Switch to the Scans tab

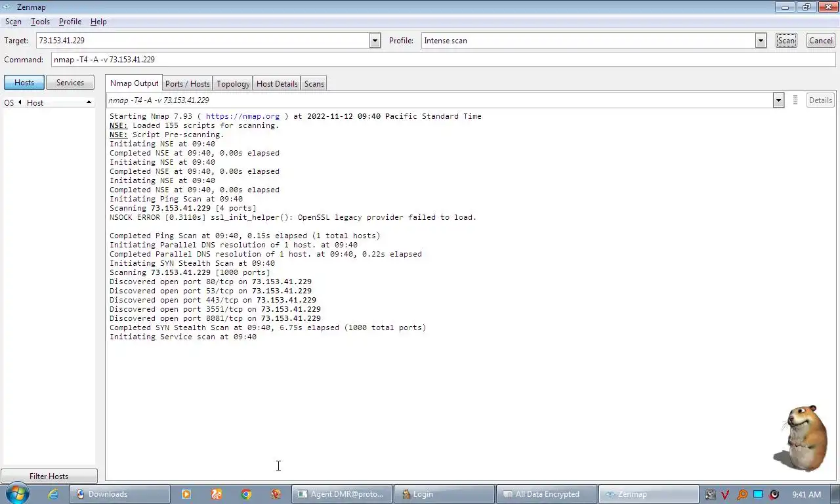coord(314,84)
